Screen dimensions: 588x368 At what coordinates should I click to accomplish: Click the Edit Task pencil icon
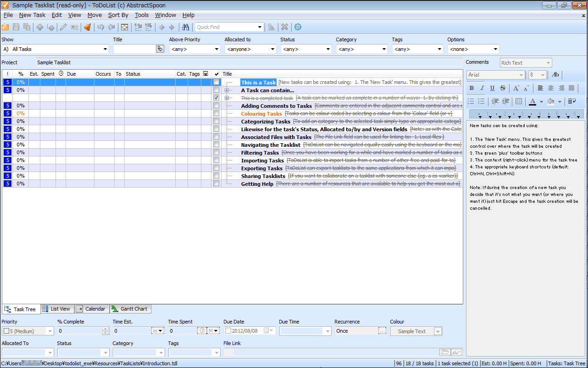(x=63, y=27)
